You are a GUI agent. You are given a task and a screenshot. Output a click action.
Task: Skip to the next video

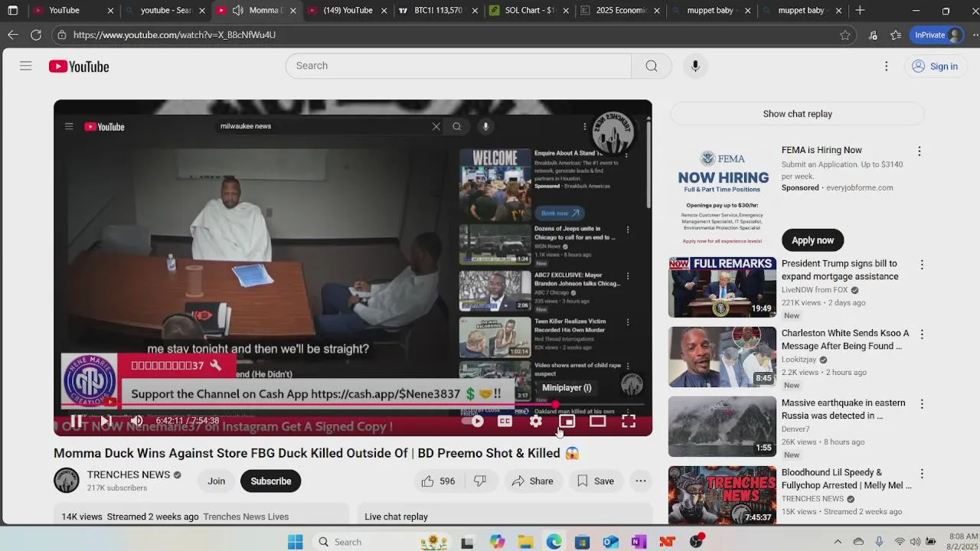click(106, 421)
